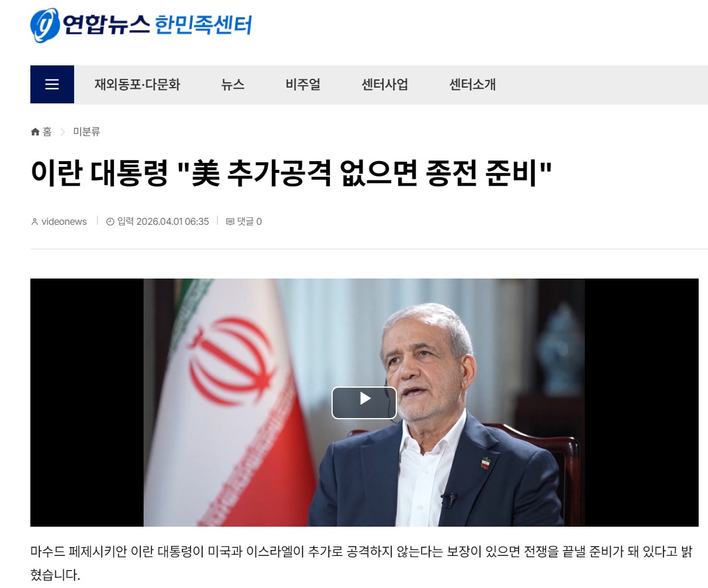Click the videonews author link
The width and height of the screenshot is (708, 588).
(64, 222)
